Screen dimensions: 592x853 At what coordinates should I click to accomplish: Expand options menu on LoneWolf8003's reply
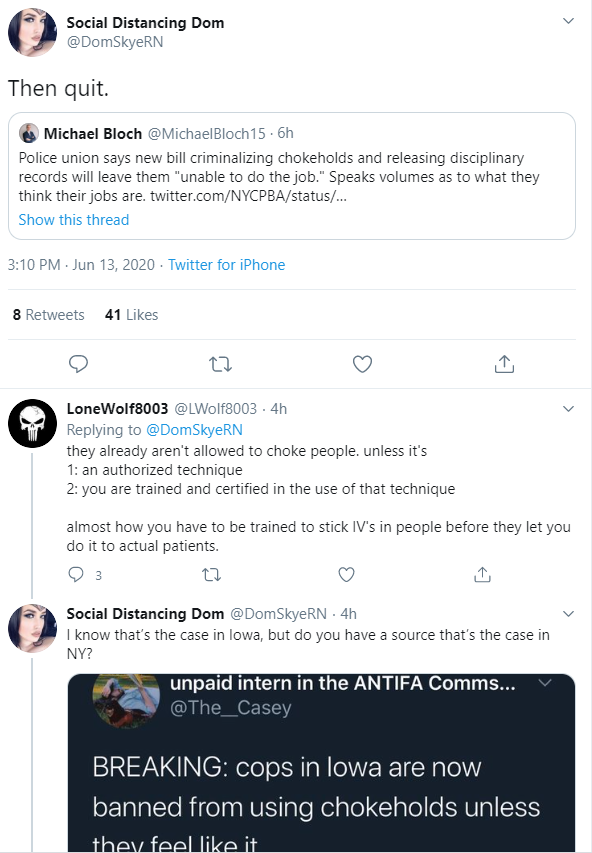coord(569,409)
